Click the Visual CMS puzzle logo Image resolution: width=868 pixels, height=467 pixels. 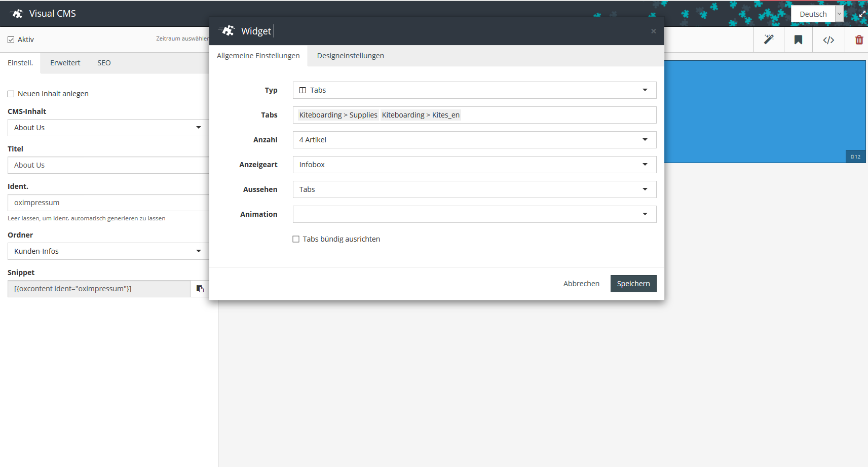point(17,14)
